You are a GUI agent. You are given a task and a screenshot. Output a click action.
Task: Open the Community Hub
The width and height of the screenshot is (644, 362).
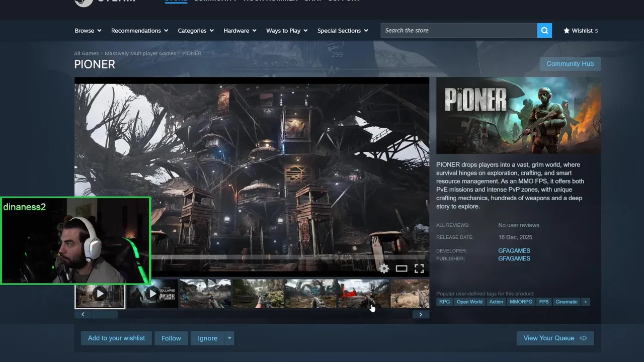click(570, 64)
